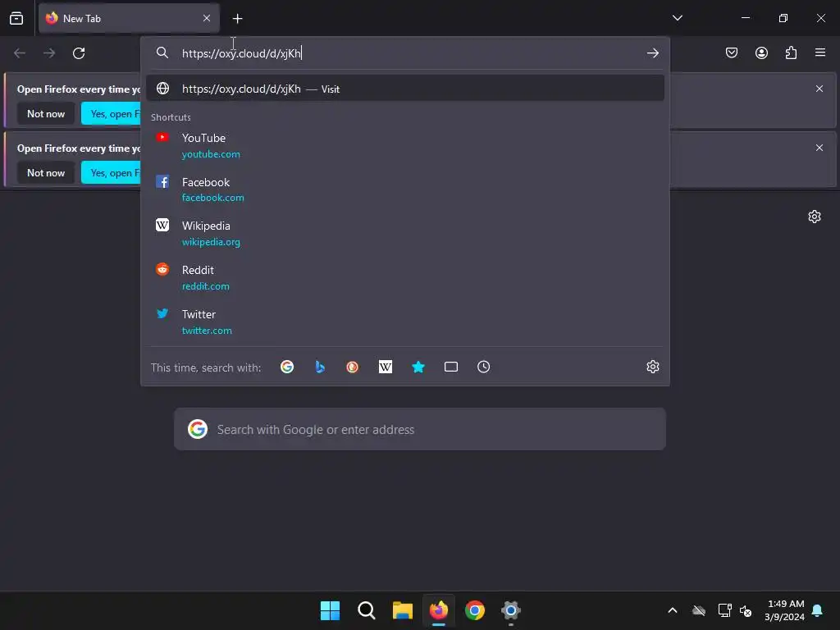840x630 pixels.
Task: Go forward one page
Action: coord(49,53)
